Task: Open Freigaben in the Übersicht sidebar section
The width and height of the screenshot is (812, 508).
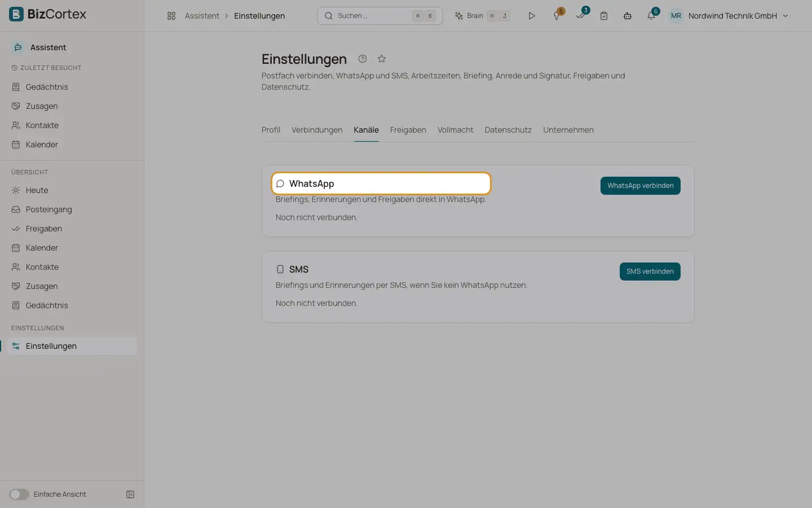Action: [x=72, y=229]
